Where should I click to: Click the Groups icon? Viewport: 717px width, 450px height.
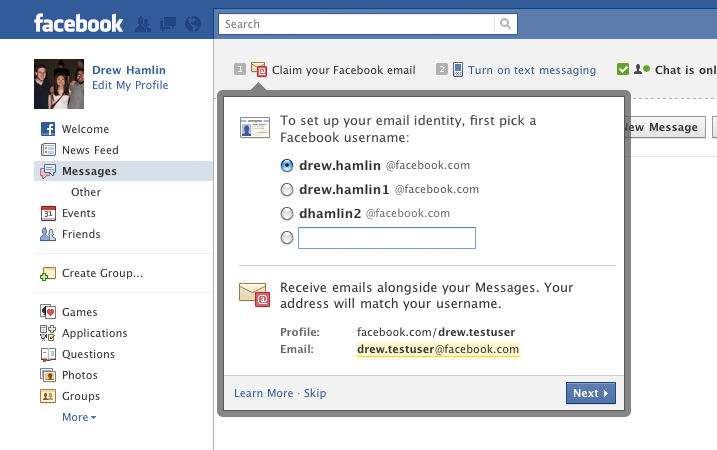pos(48,396)
